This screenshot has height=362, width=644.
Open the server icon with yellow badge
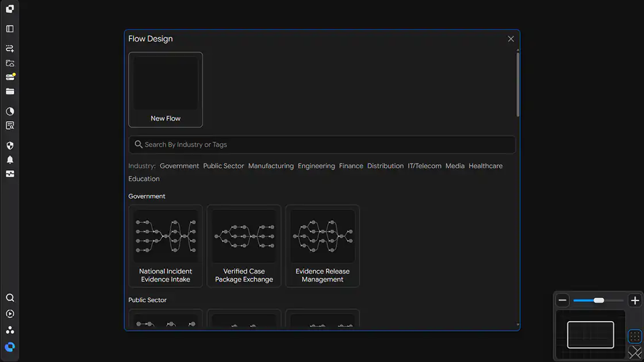coord(10,77)
